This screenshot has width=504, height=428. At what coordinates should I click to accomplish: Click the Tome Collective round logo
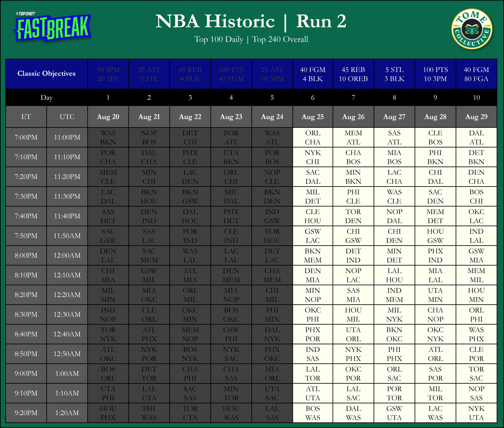pos(472,29)
